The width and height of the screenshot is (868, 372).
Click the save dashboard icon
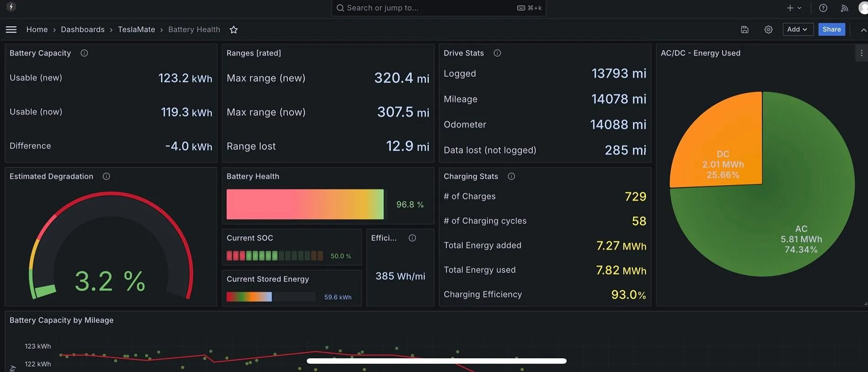(745, 30)
